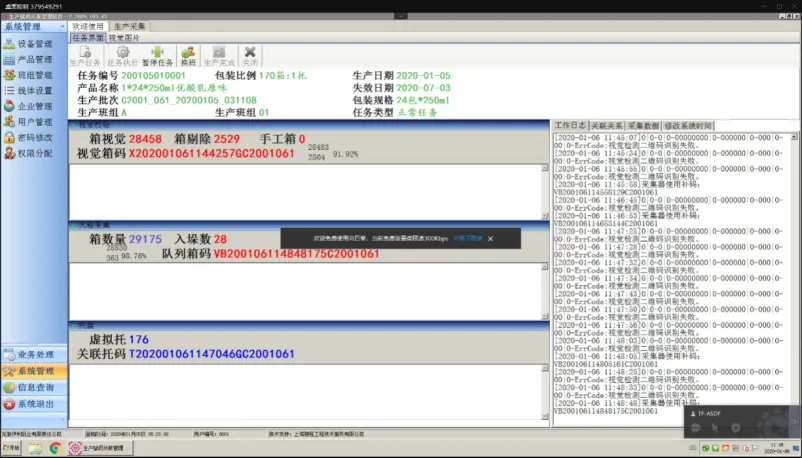Click 系统退出 to exit the system
Viewport: 802px width, 458px height.
click(x=34, y=403)
